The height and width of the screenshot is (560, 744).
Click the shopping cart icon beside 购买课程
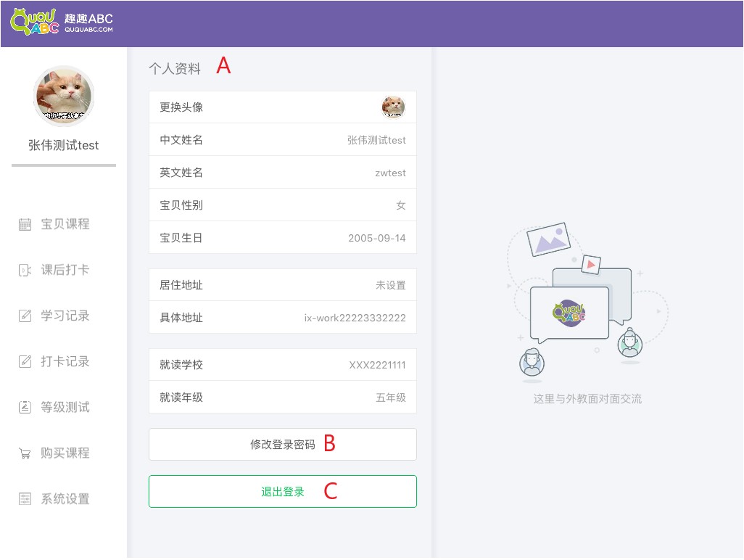point(25,454)
